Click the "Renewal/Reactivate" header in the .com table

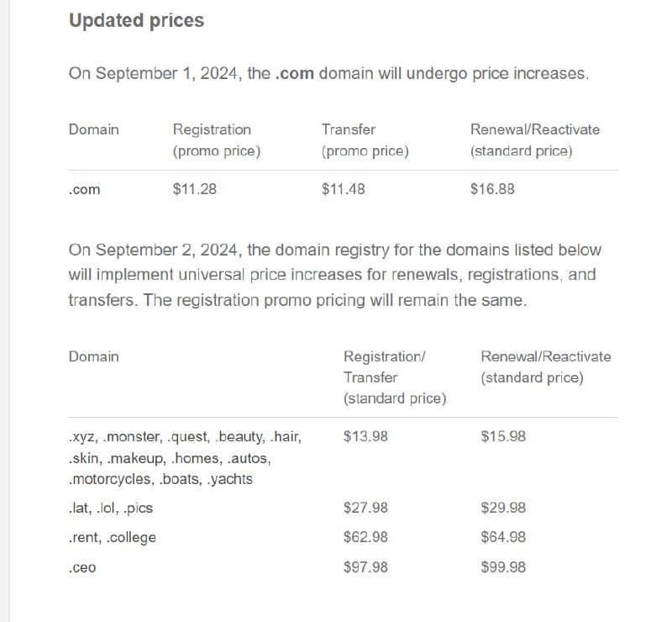535,130
